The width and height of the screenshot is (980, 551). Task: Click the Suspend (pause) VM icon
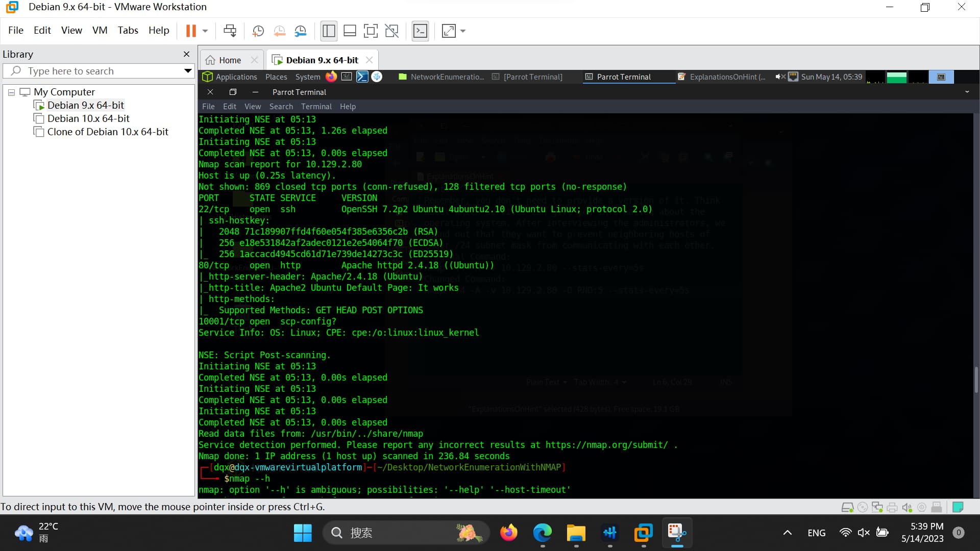pos(191,31)
